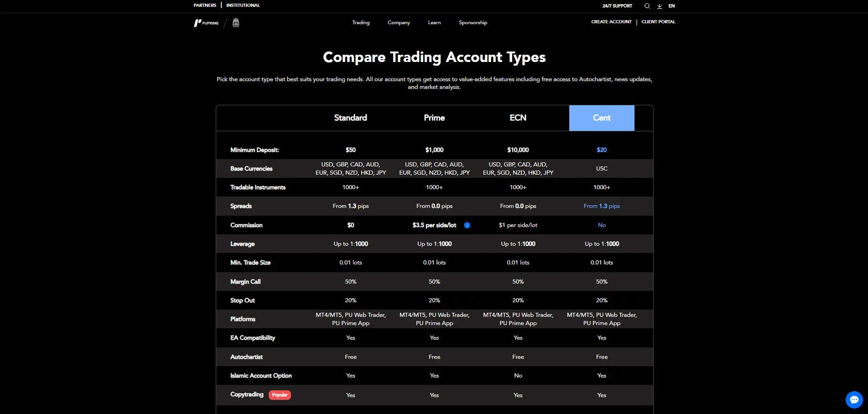
Task: Open the Client Portal link
Action: point(658,22)
